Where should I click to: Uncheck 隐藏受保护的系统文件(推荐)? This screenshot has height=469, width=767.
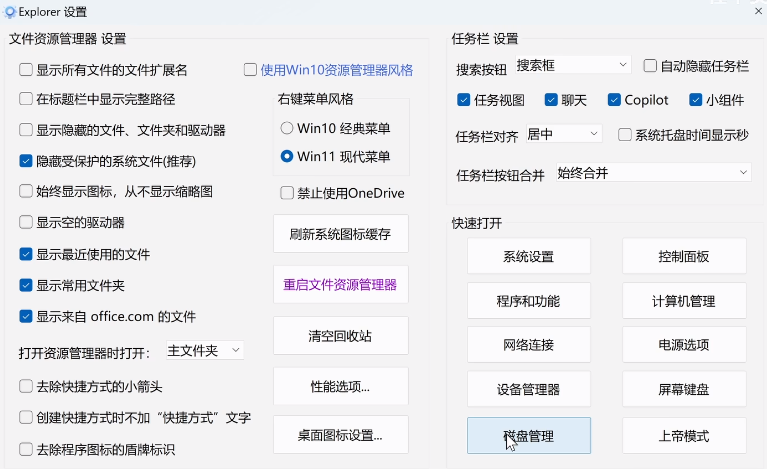point(27,160)
